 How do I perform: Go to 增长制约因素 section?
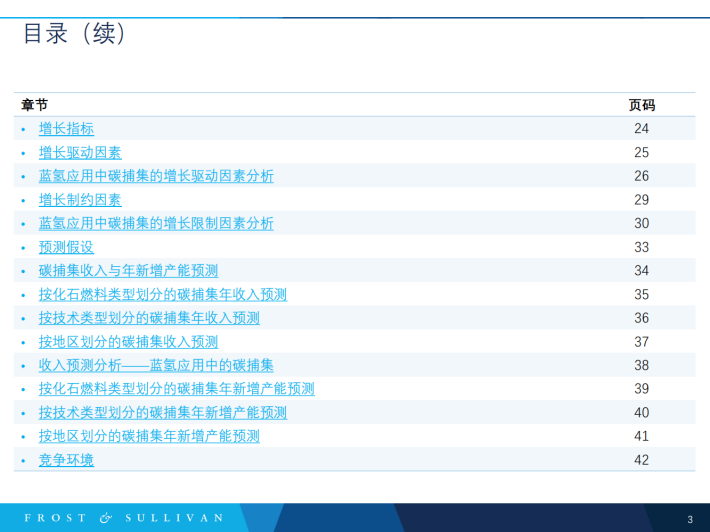point(80,200)
